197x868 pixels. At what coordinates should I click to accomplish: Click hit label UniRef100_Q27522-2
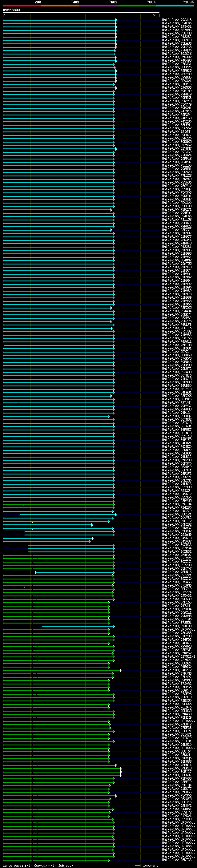(179, 657)
